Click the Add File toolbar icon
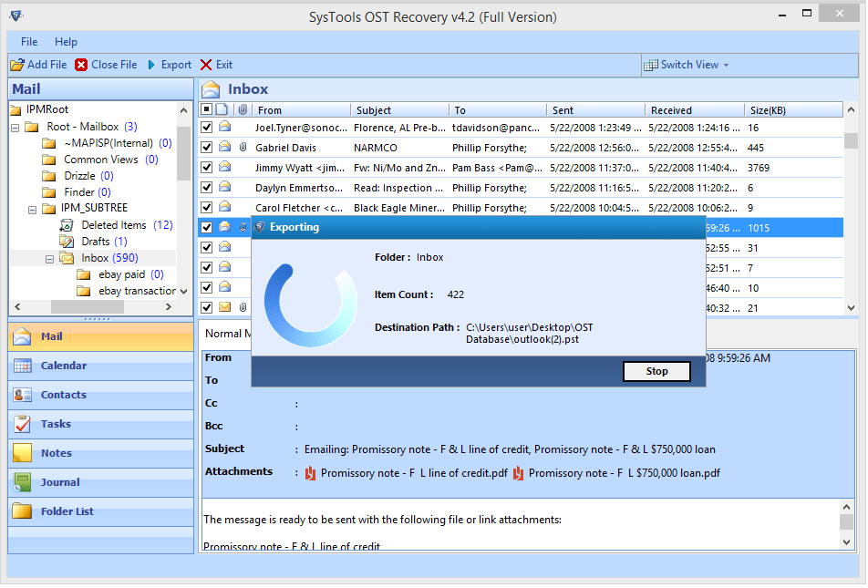 (x=17, y=65)
